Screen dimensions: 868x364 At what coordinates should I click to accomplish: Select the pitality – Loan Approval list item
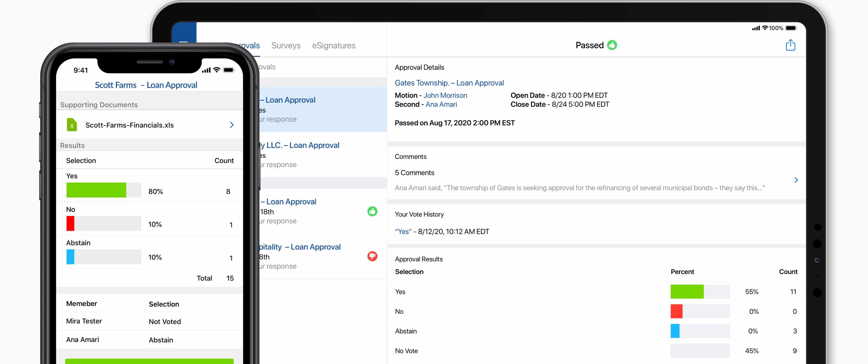tap(323, 257)
